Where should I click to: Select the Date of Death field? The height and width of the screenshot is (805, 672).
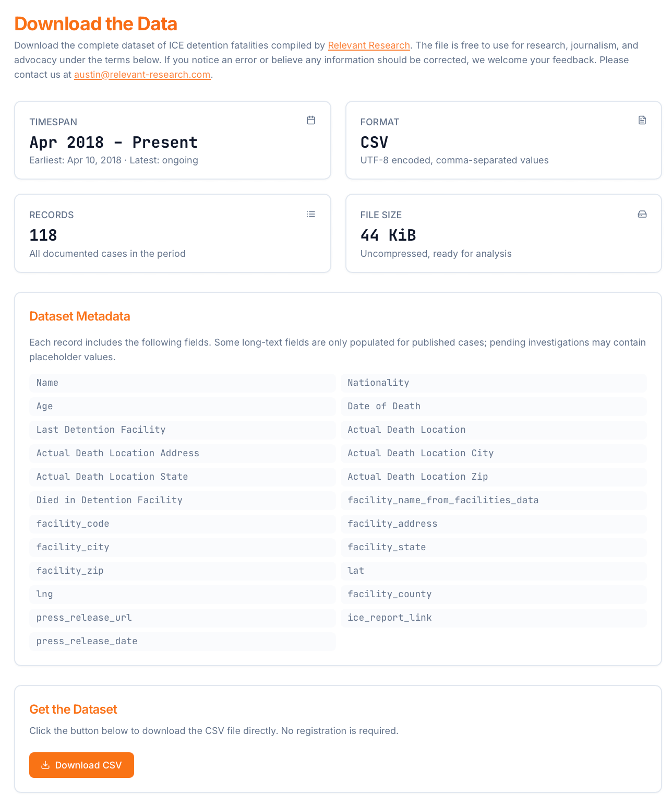coord(494,406)
